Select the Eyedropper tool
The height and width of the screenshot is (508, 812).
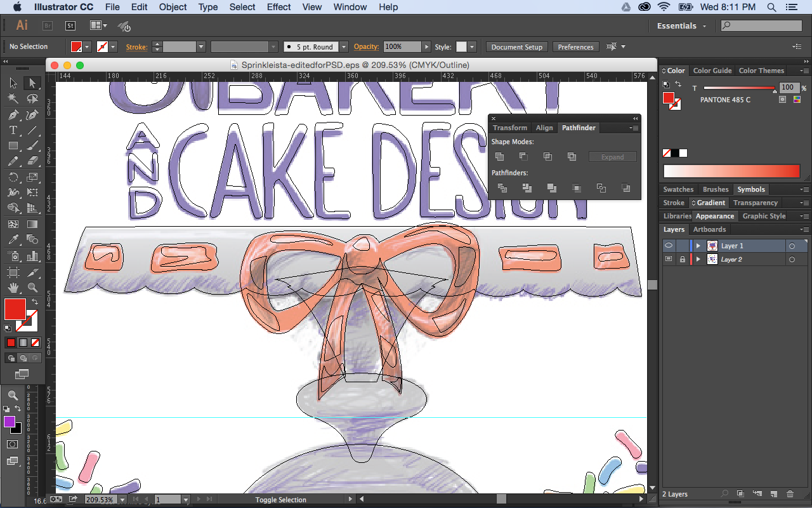13,239
